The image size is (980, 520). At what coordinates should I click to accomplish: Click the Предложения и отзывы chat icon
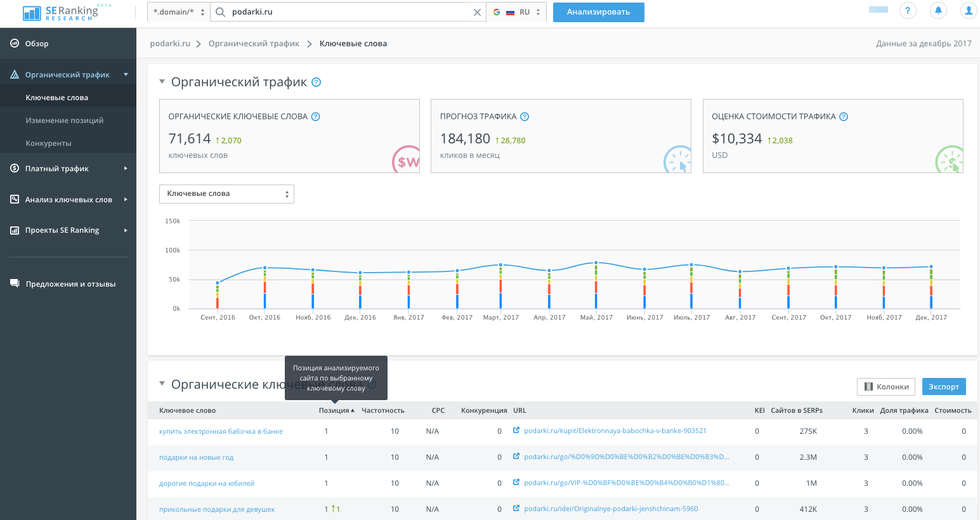[15, 283]
